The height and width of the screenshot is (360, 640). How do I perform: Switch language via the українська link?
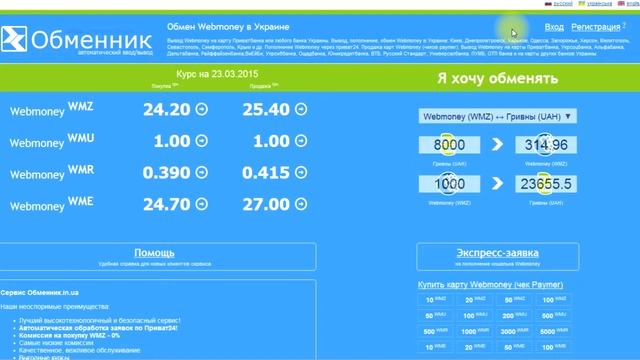[600, 3]
